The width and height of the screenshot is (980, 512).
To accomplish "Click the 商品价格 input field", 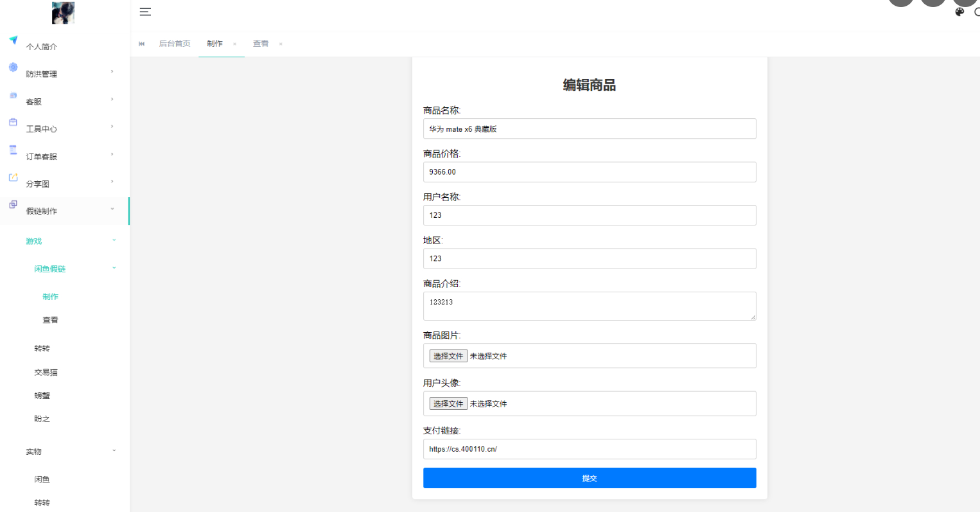I will (x=589, y=172).
